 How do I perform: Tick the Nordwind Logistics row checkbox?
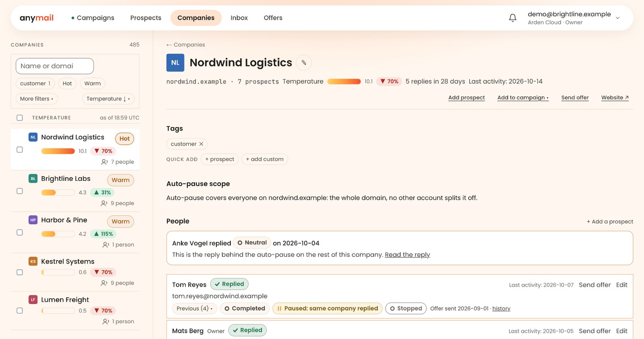click(x=20, y=150)
